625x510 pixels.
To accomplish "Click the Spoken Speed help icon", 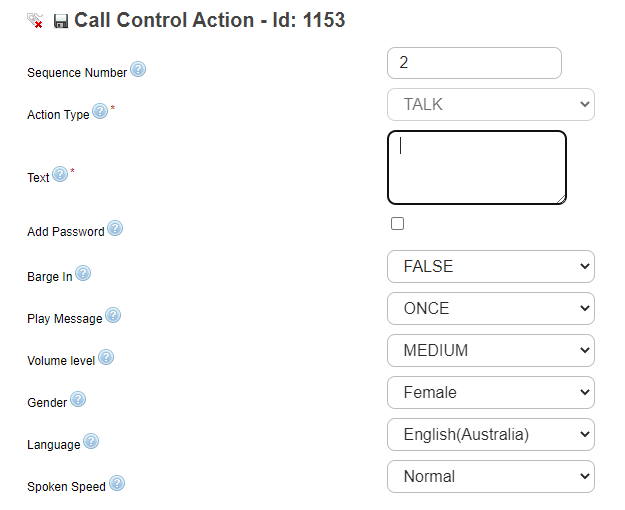I will click(x=117, y=484).
